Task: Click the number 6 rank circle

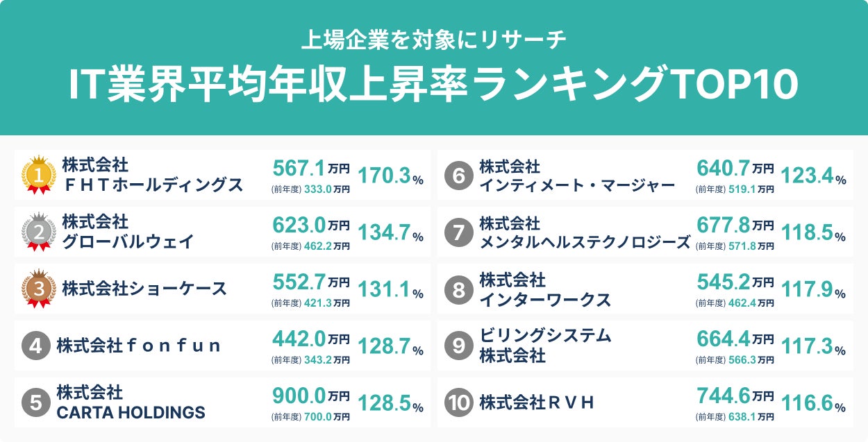Action: coord(458,176)
